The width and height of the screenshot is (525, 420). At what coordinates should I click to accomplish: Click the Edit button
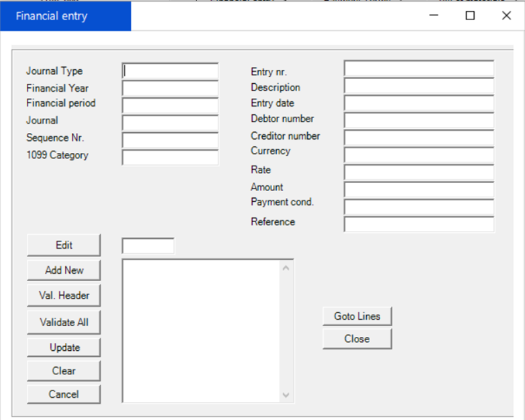point(64,245)
